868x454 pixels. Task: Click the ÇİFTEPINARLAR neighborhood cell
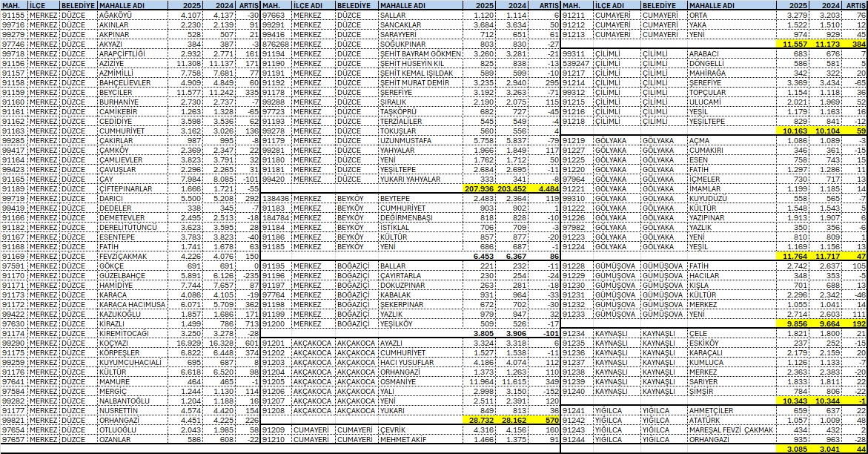click(127, 189)
